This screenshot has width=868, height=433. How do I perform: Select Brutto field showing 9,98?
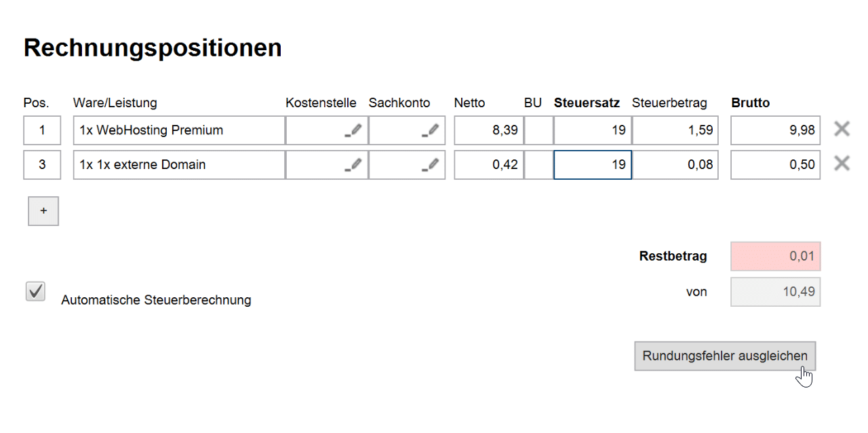coord(775,130)
